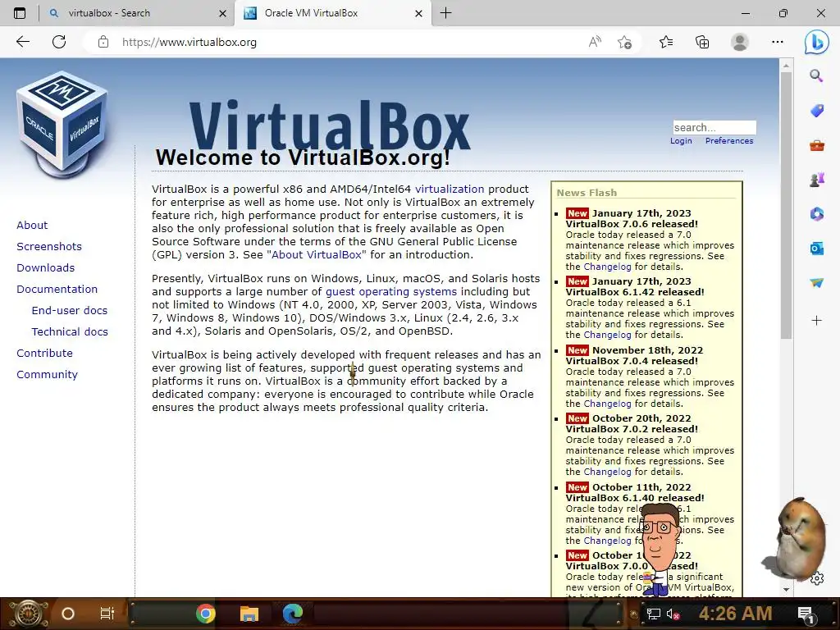Open End-user docs
This screenshot has height=630, width=840.
pyautogui.click(x=70, y=311)
